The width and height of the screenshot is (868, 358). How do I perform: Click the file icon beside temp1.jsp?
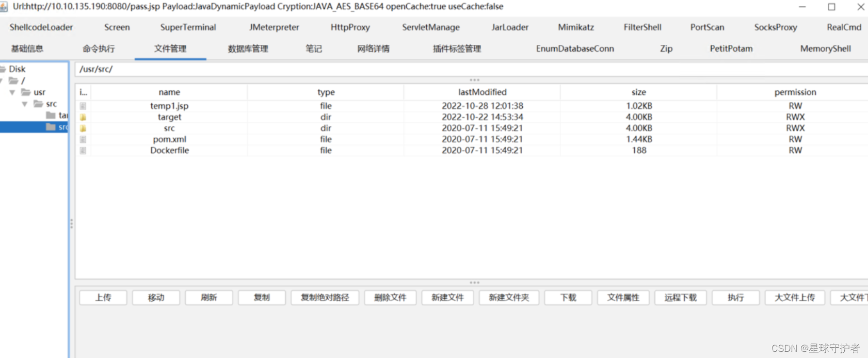[83, 106]
